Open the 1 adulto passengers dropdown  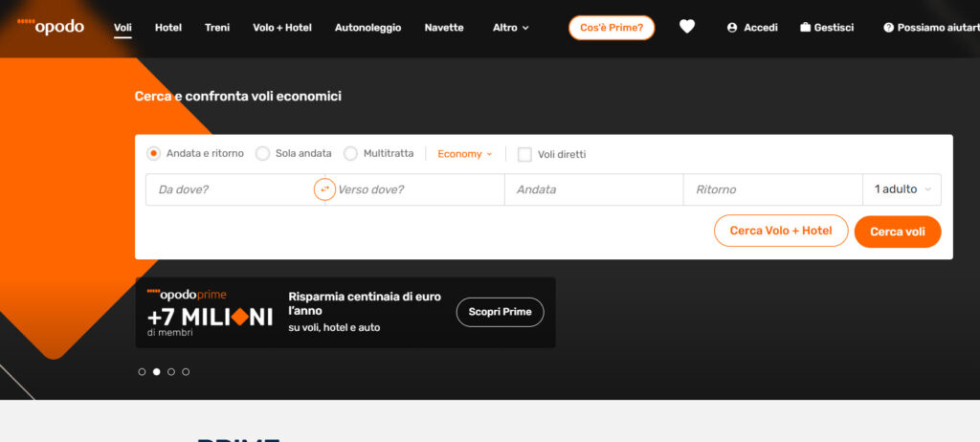(902, 189)
